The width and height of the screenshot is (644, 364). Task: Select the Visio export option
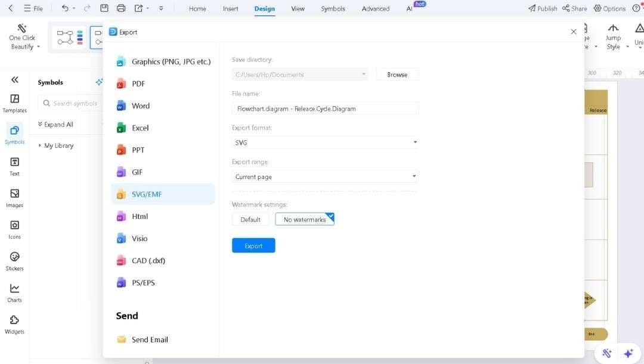139,238
